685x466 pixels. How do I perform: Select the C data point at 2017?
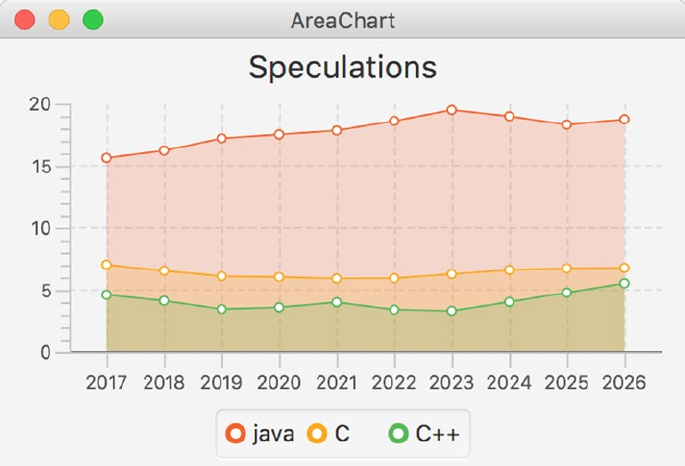pyautogui.click(x=106, y=265)
